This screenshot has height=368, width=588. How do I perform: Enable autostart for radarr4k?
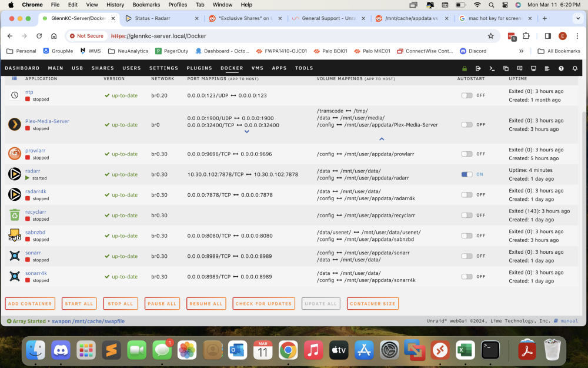click(467, 195)
